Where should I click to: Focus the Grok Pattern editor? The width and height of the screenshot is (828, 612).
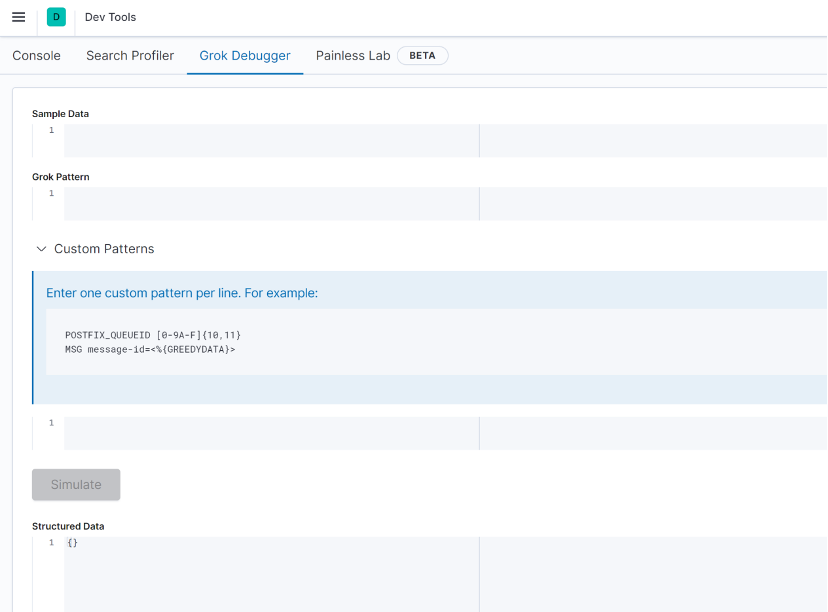445,203
